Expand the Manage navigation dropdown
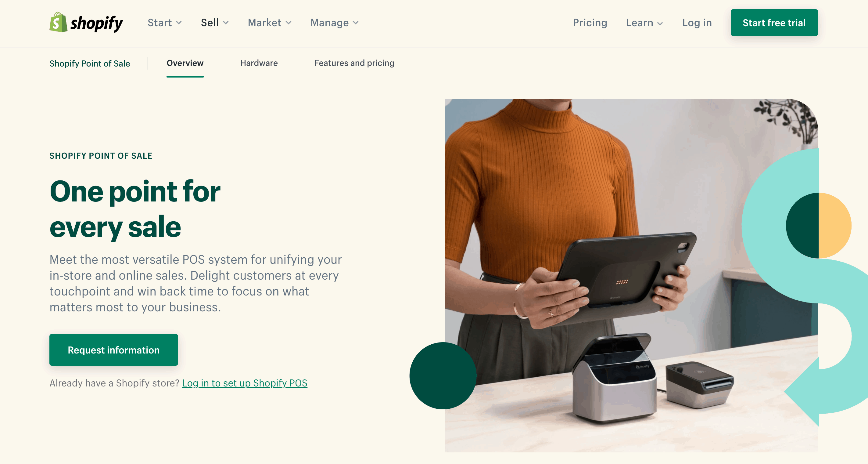The width and height of the screenshot is (868, 464). 334,23
